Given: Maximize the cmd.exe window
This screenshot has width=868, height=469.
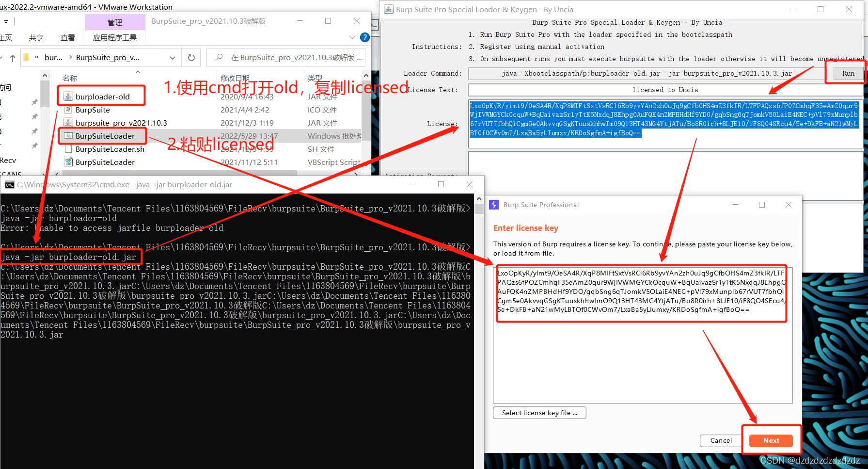Looking at the screenshot, I should (x=441, y=184).
